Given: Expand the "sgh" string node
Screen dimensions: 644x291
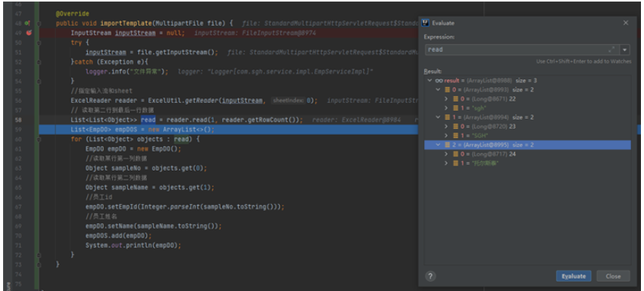Looking at the screenshot, I should 447,108.
